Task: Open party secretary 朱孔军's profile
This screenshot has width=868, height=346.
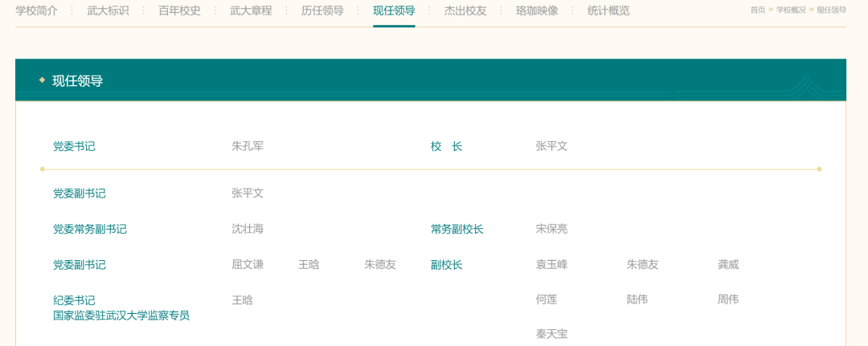Action: [x=248, y=146]
